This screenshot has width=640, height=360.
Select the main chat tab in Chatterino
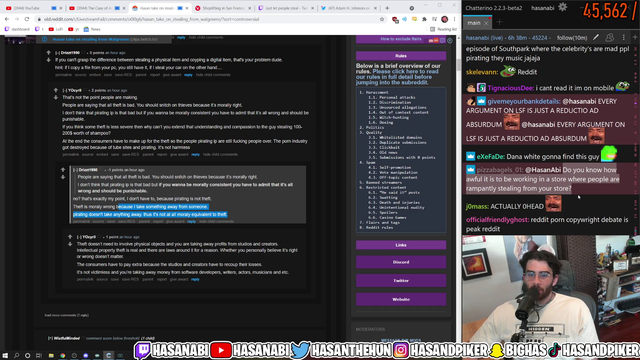tap(474, 23)
